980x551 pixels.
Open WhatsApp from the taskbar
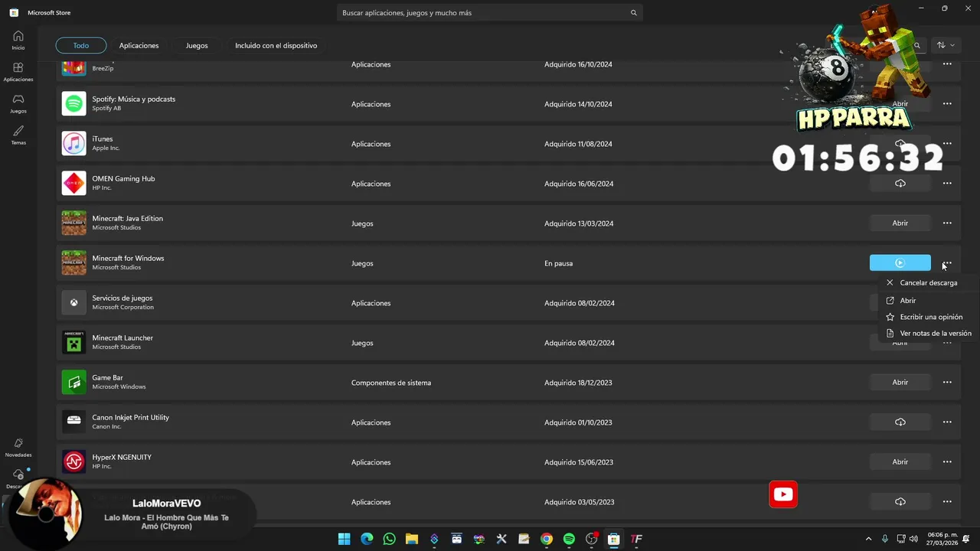tap(389, 539)
